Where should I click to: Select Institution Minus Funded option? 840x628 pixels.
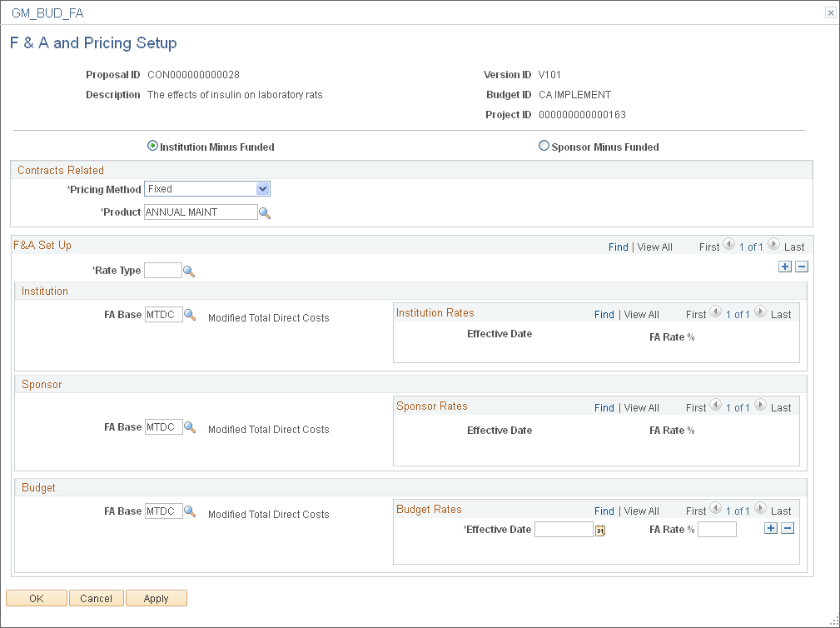click(152, 146)
